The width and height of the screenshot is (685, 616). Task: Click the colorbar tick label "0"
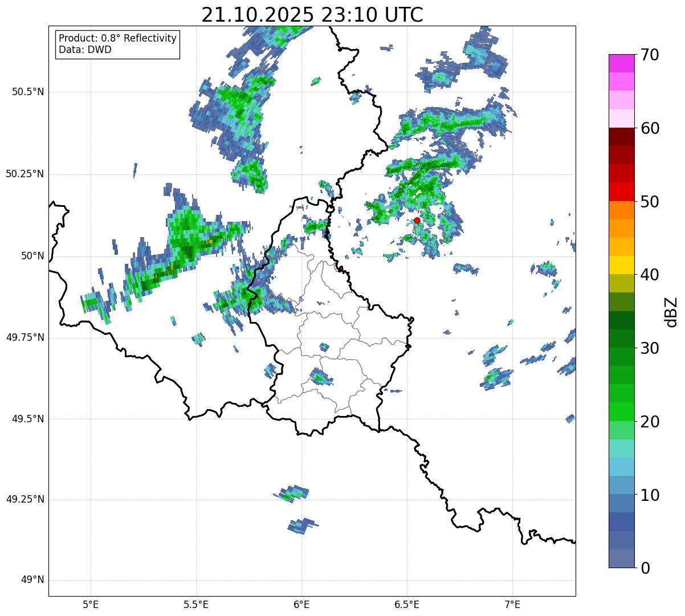click(645, 568)
